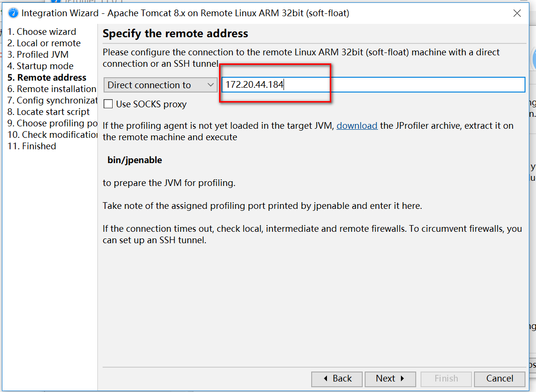Select step 9. Choose profiling port

tap(53, 123)
